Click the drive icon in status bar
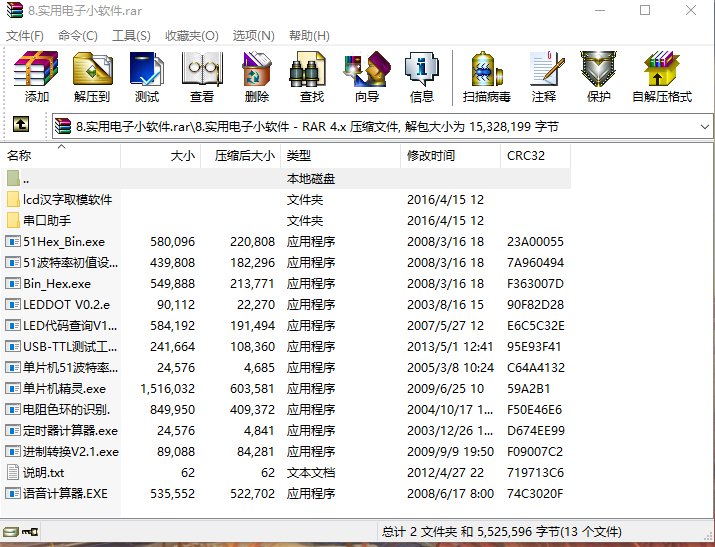The image size is (715, 547). click(x=10, y=532)
